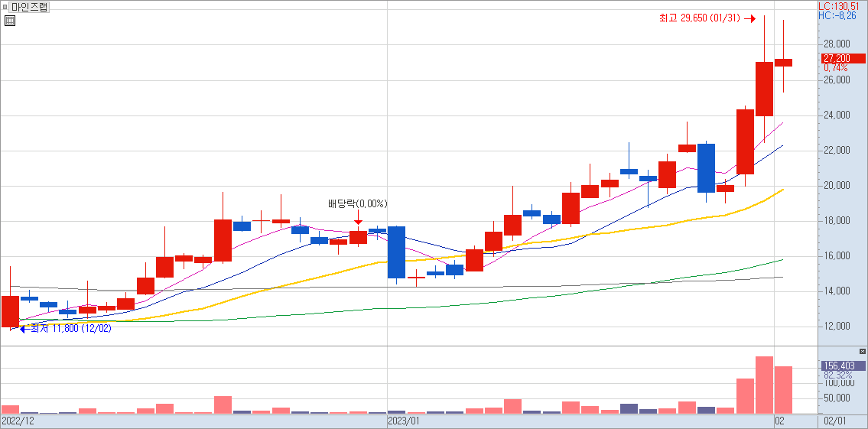Open the data table grid icon

click(x=10, y=21)
